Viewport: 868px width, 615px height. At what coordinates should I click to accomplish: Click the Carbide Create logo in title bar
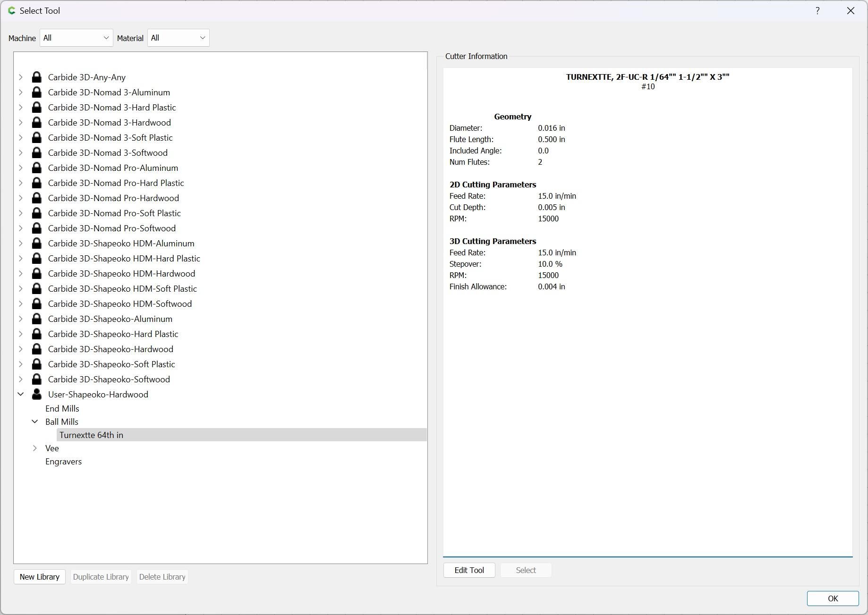pyautogui.click(x=12, y=10)
